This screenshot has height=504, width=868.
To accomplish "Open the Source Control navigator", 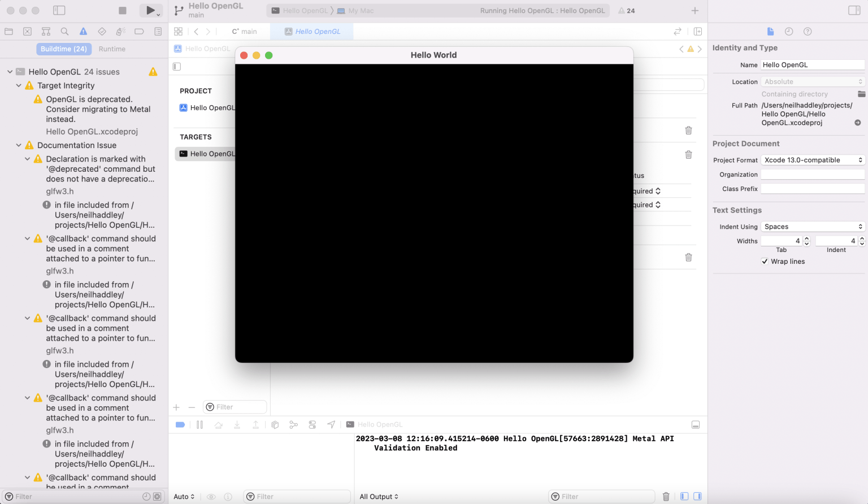I will coord(27,32).
